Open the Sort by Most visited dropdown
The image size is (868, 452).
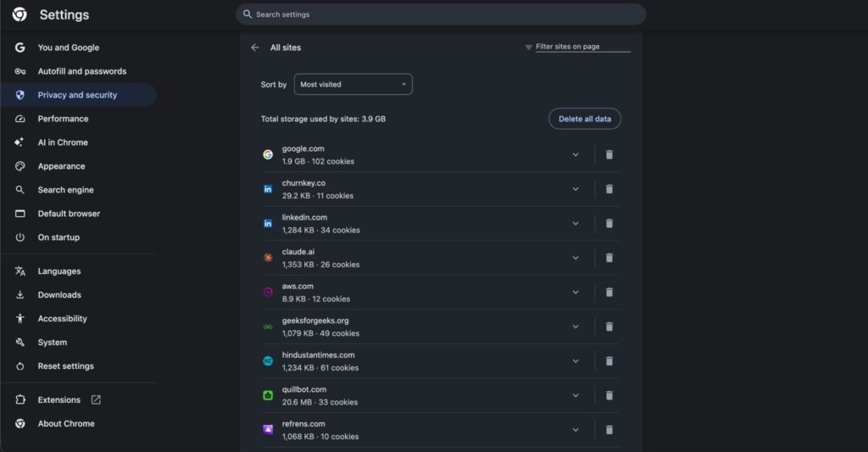(353, 84)
